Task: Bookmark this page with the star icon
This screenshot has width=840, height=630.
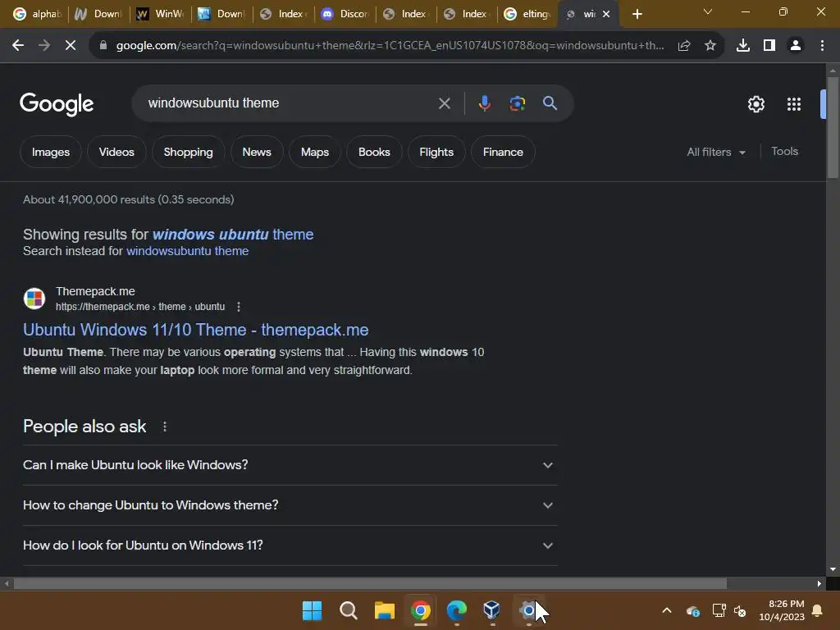Action: [710, 46]
